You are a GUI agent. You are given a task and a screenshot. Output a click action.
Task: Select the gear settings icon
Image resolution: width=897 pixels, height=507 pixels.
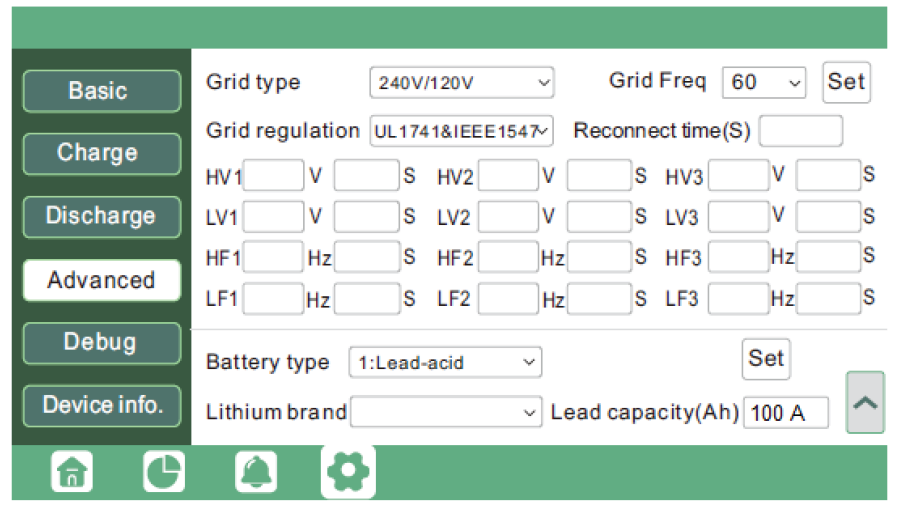(x=348, y=472)
